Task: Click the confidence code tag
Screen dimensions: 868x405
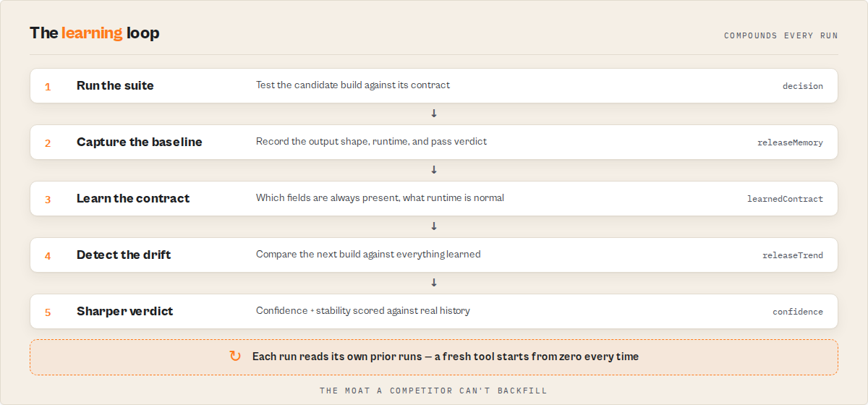Action: 798,312
